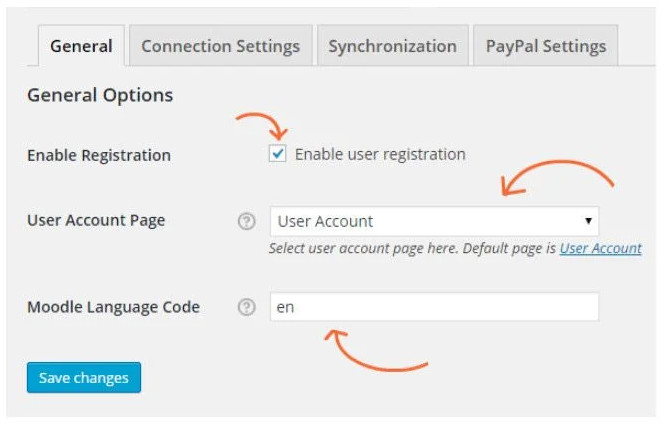665x424 pixels.
Task: Save changes with the blue button
Action: pos(84,377)
